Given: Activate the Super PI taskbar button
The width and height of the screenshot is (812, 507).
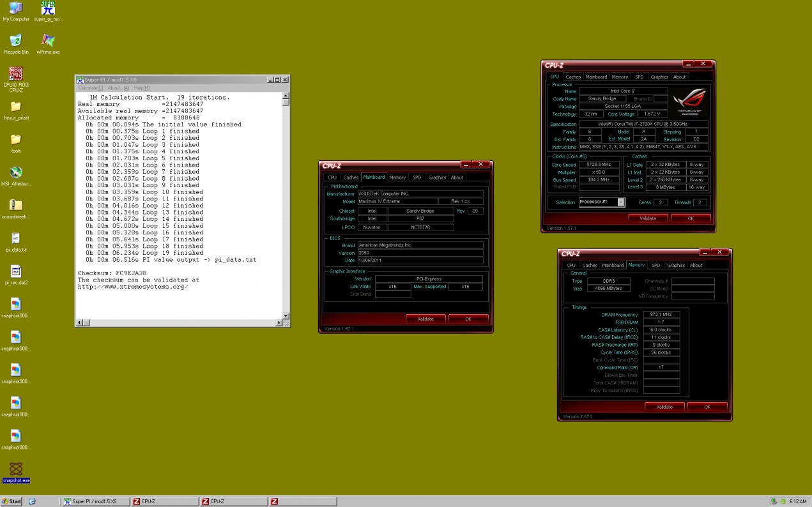Looking at the screenshot, I should (x=96, y=501).
